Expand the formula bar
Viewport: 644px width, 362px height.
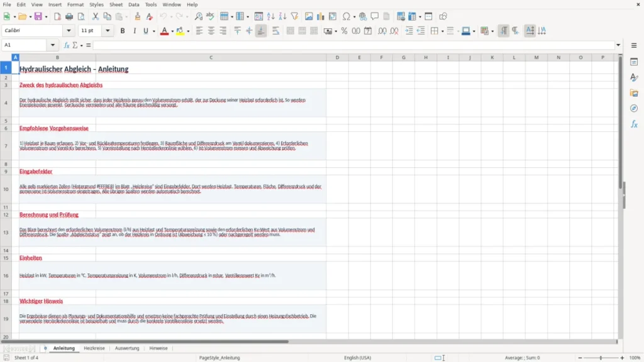[618, 45]
